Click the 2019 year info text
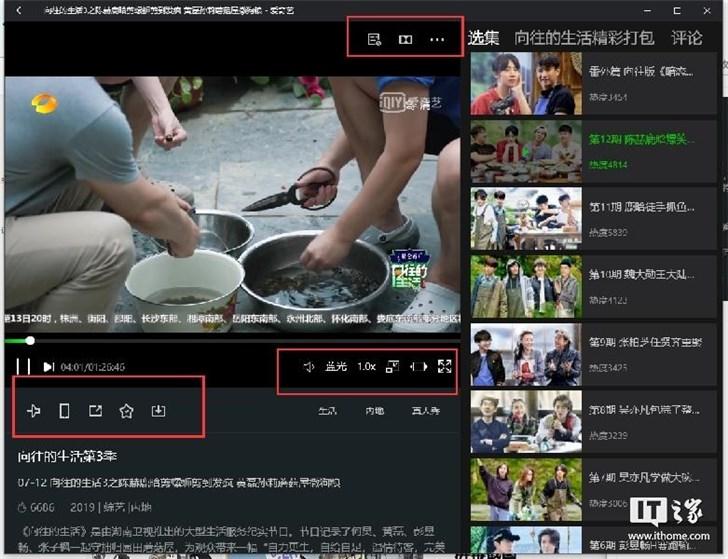This screenshot has height=559, width=728. coord(82,507)
